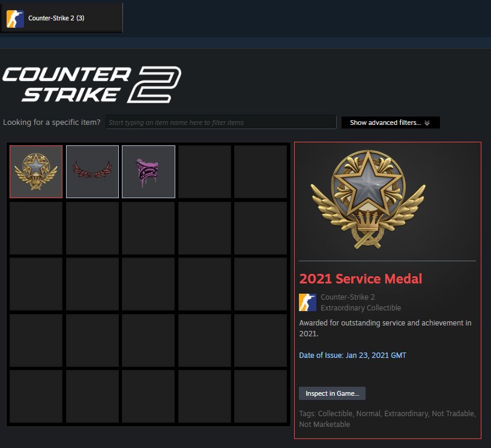
Task: Select the 2021 Service Medal inventory item
Action: (x=36, y=172)
